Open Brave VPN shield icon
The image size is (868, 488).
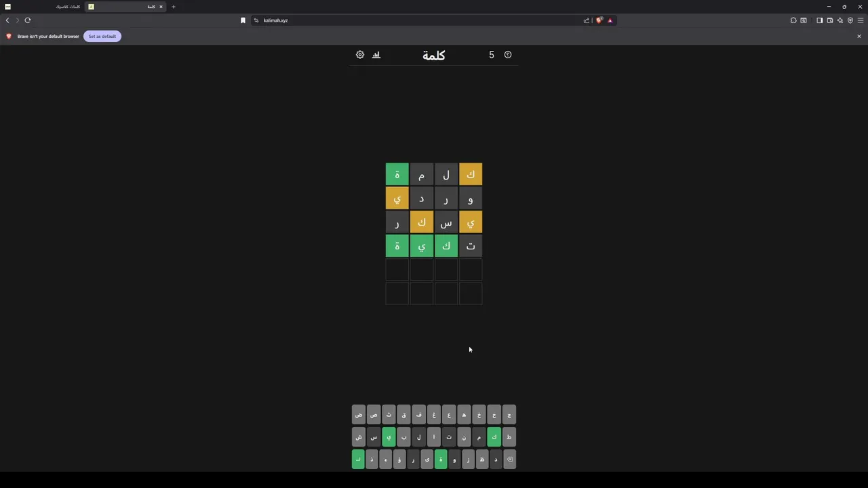click(x=850, y=20)
